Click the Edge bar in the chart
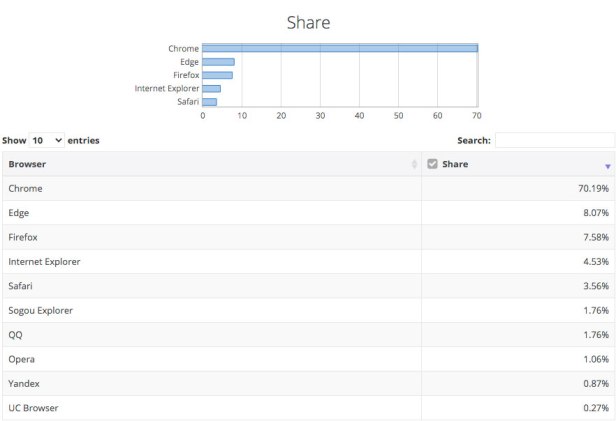The image size is (616, 421). point(218,62)
